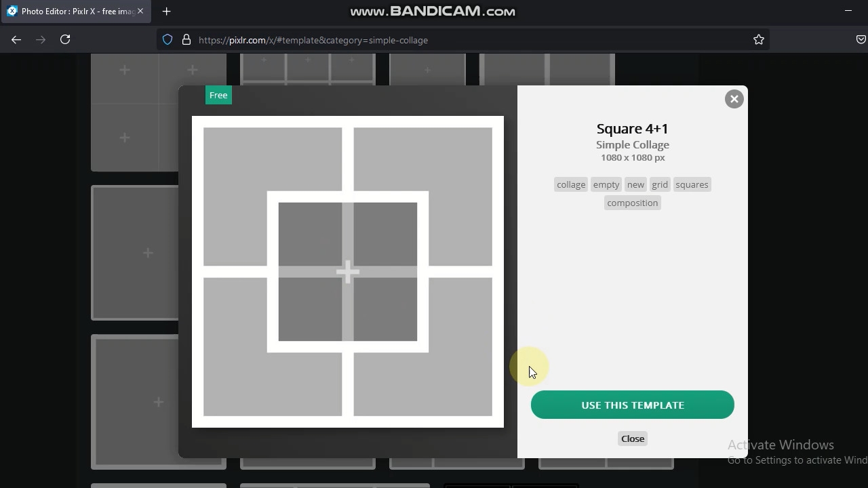Select the 'empty' tag
This screenshot has width=868, height=488.
click(x=606, y=184)
